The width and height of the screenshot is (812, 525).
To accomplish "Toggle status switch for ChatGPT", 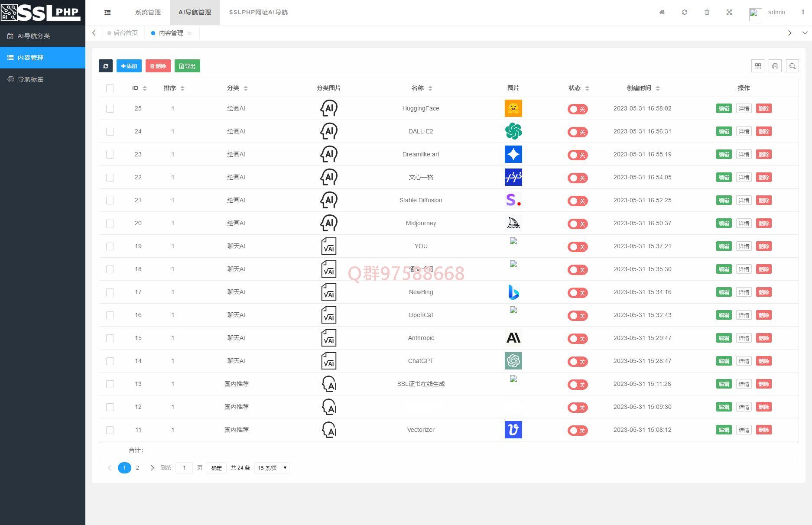I will 578,362.
